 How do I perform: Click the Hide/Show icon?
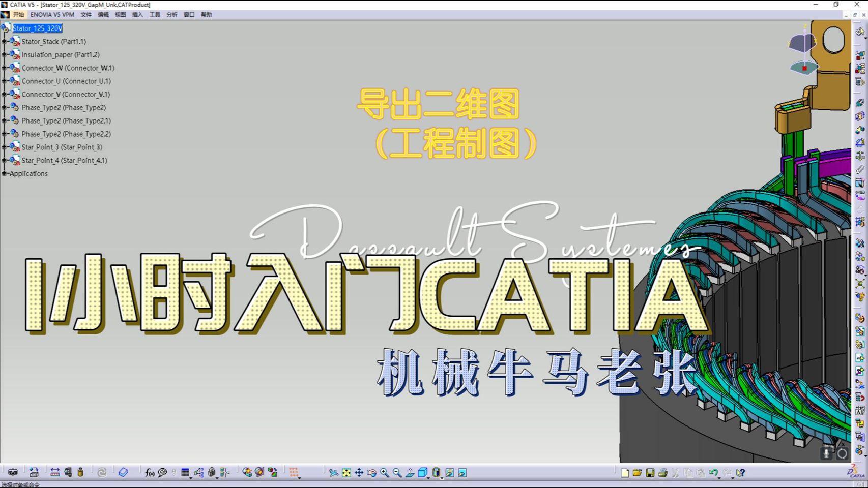[x=449, y=472]
